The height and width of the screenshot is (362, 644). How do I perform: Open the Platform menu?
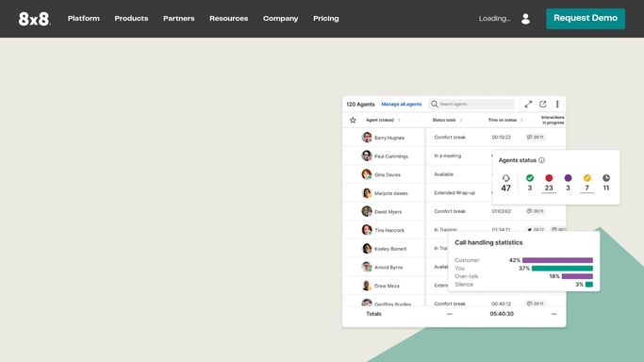[84, 19]
